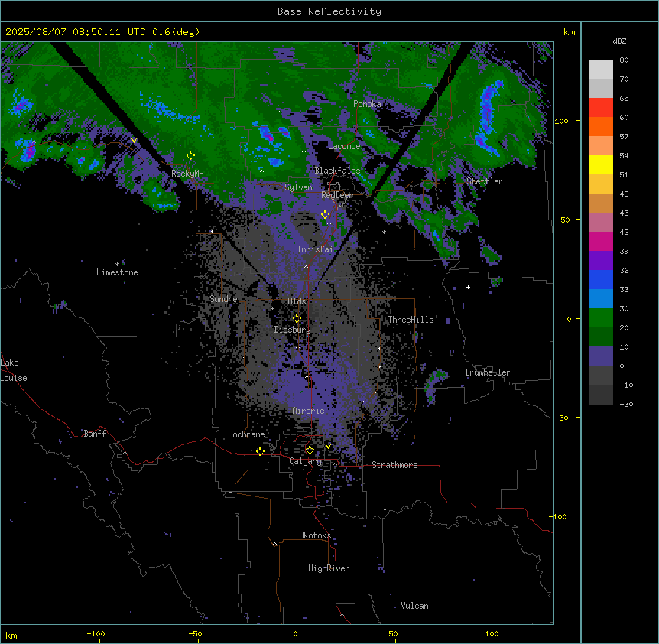Click the Innisfail city label
Screen dimensions: 659x644
[x=317, y=249]
